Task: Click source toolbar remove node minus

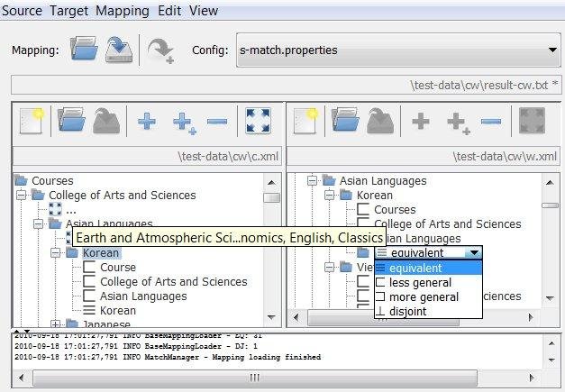Action: 217,122
